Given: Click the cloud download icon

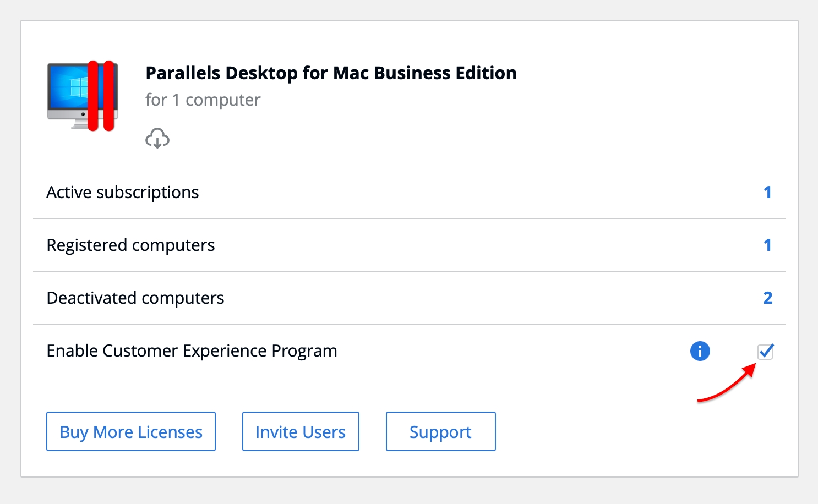Looking at the screenshot, I should tap(157, 138).
